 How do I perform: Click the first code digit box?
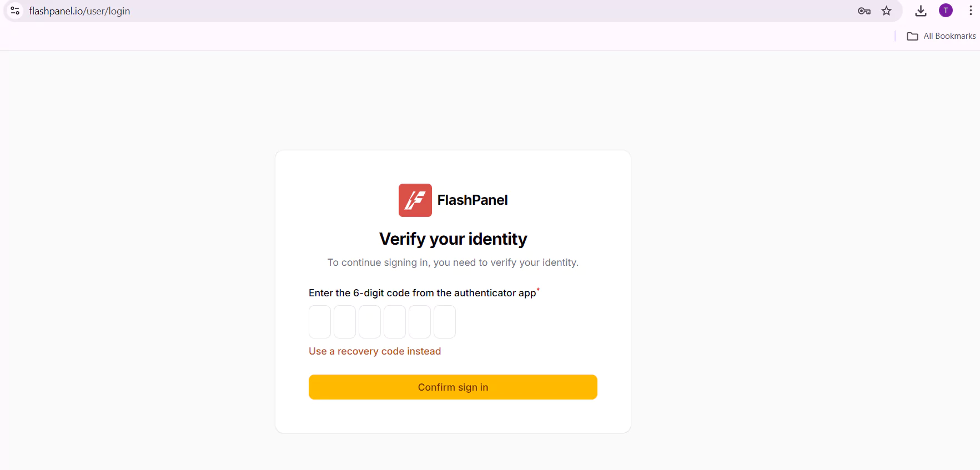pos(320,322)
